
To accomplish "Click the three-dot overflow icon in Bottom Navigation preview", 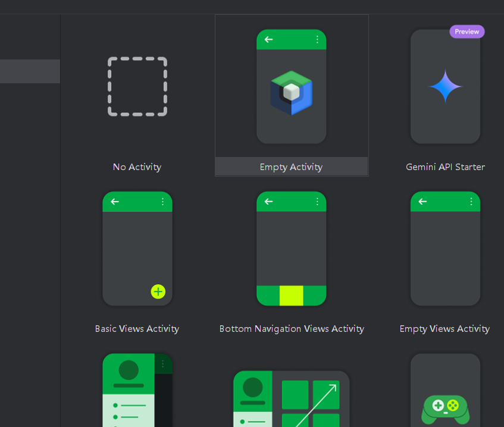I will (317, 202).
